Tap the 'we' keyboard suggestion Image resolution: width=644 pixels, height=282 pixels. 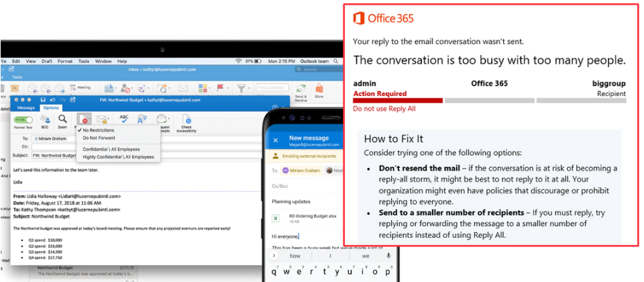coord(366,256)
